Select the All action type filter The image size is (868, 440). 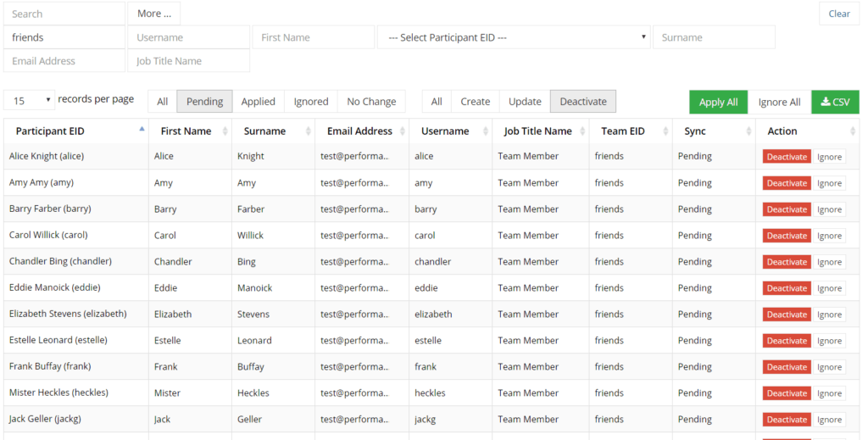click(x=437, y=101)
